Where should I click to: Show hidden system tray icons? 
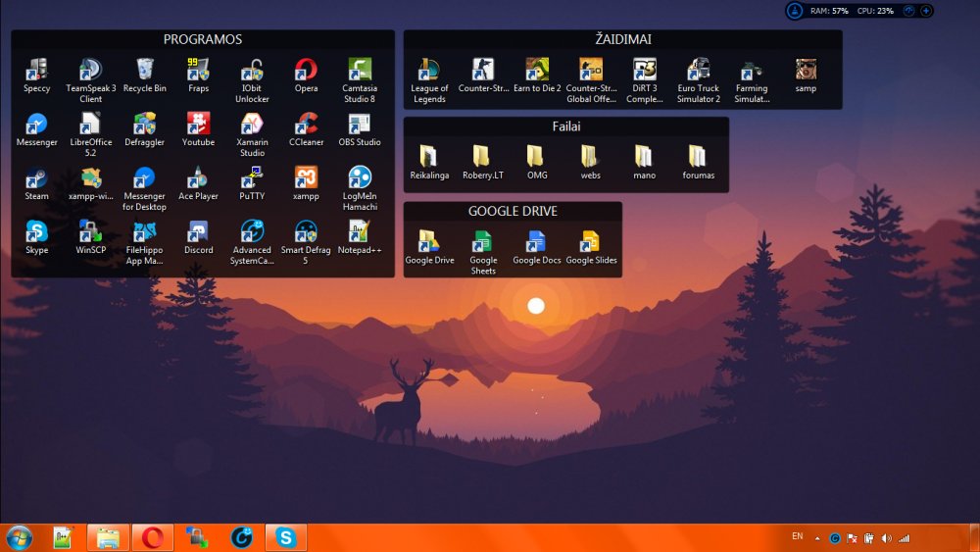point(817,537)
